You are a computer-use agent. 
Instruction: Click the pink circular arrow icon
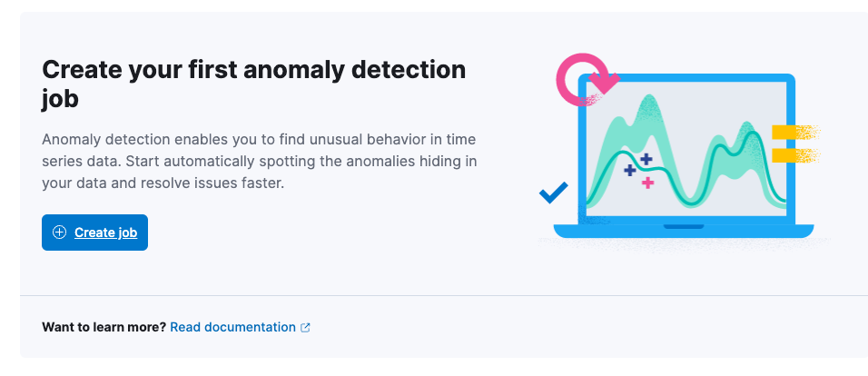[581, 81]
